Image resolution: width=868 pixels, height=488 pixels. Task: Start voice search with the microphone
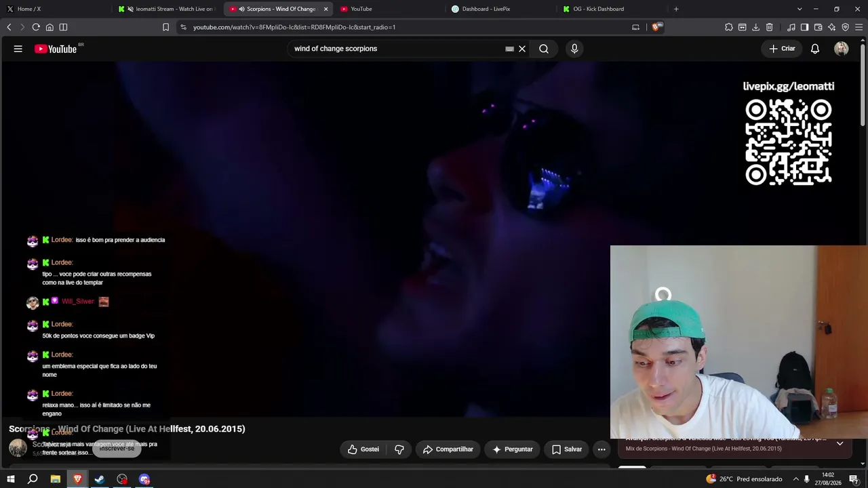[x=574, y=49]
